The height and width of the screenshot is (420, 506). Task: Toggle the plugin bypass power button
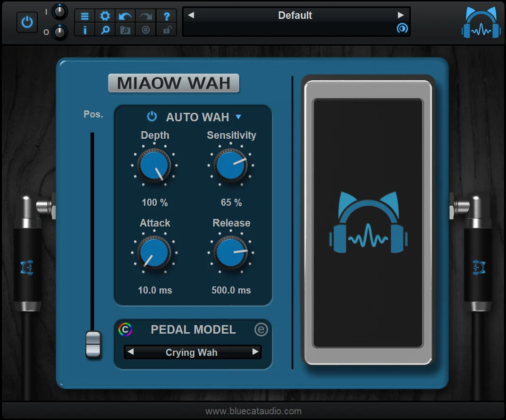point(27,22)
